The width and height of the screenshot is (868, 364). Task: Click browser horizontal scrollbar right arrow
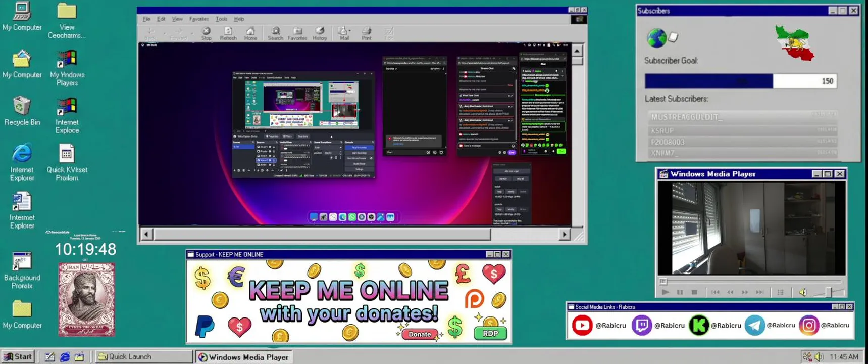[x=565, y=234]
